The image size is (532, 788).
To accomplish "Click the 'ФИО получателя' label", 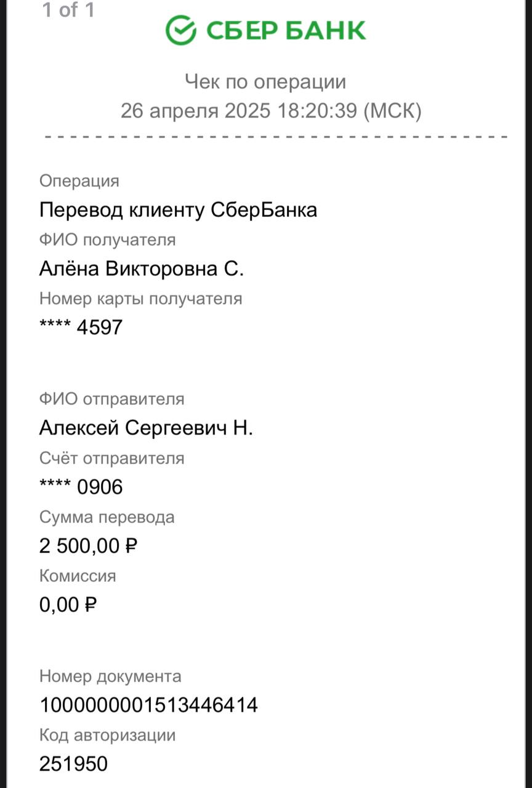I will 108,239.
